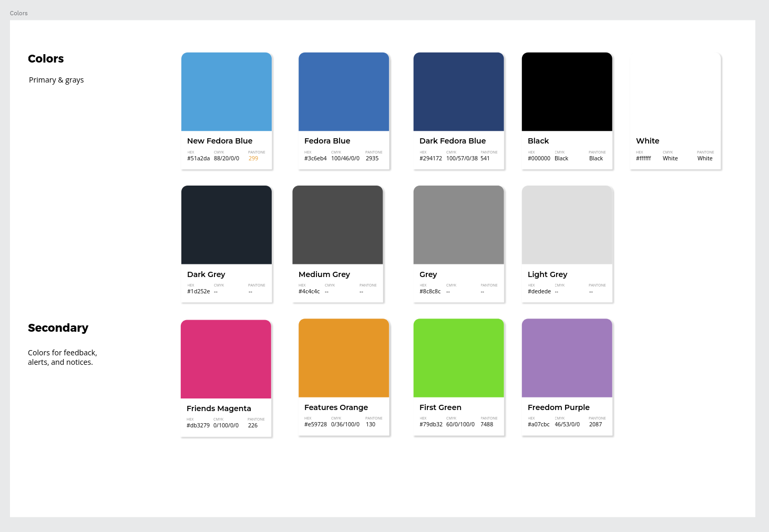Click the "Colors for feedback, alerts, and notices." text
The height and width of the screenshot is (532, 769).
click(x=63, y=357)
